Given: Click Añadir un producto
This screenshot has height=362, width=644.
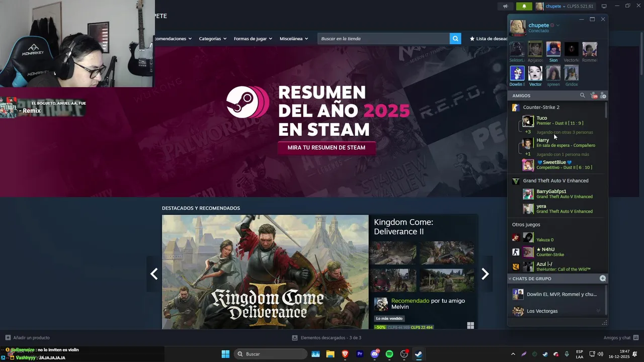Looking at the screenshot, I should pyautogui.click(x=27, y=338).
